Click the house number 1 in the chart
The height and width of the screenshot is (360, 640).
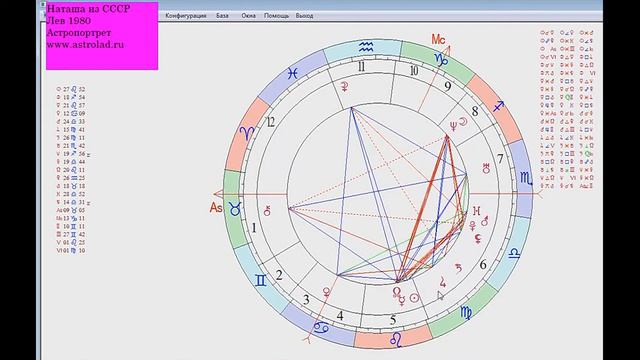(x=254, y=228)
